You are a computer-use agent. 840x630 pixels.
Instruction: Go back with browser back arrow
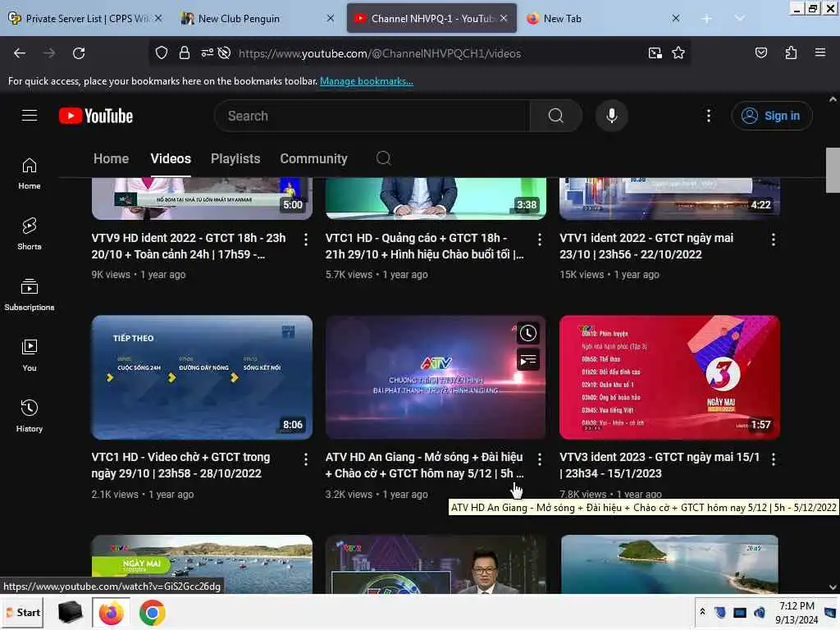20,53
